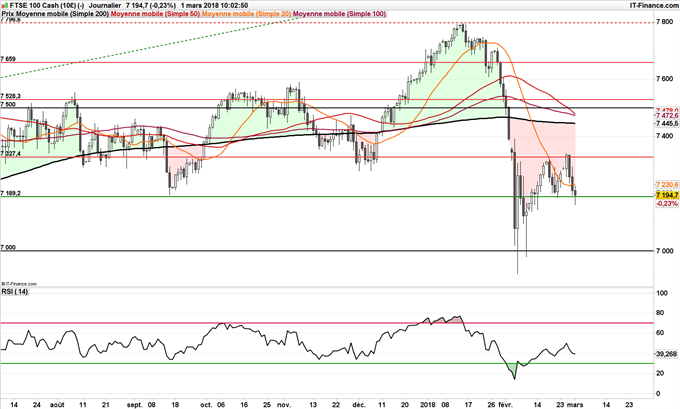
Task: Select 'Moyenne mobile (Simple 50)' legend entry
Action: (155, 14)
